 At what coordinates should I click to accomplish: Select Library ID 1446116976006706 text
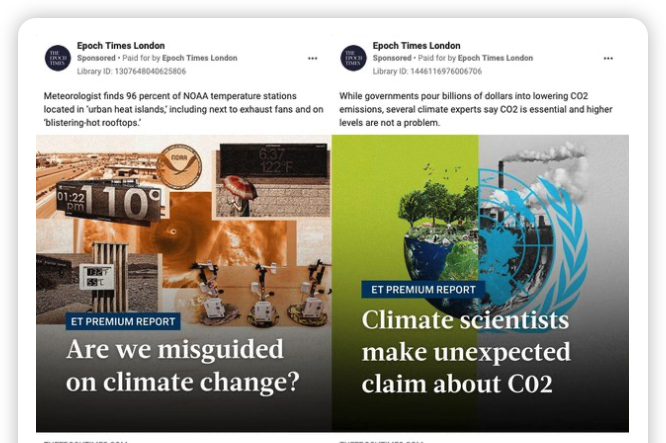[x=427, y=71]
